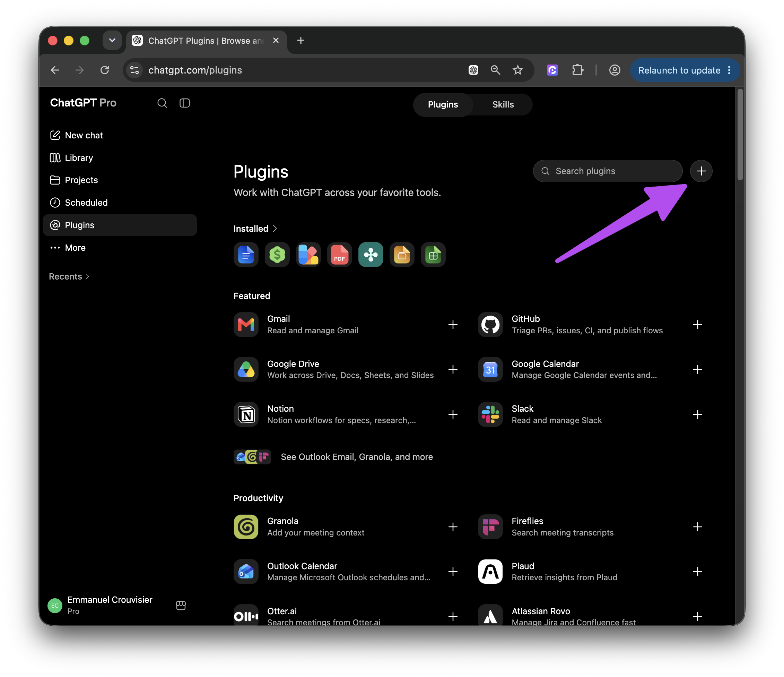Open the zoom magnifier in the address bar

[495, 70]
